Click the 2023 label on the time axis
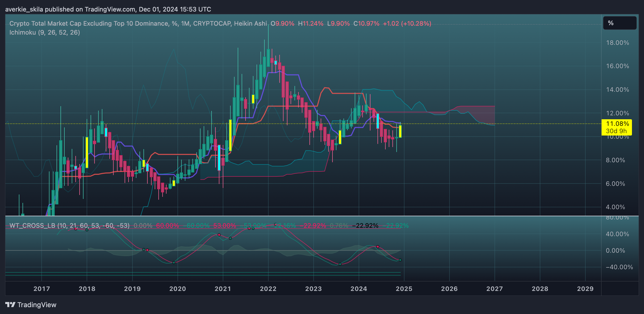This screenshot has height=314, width=644. click(313, 289)
